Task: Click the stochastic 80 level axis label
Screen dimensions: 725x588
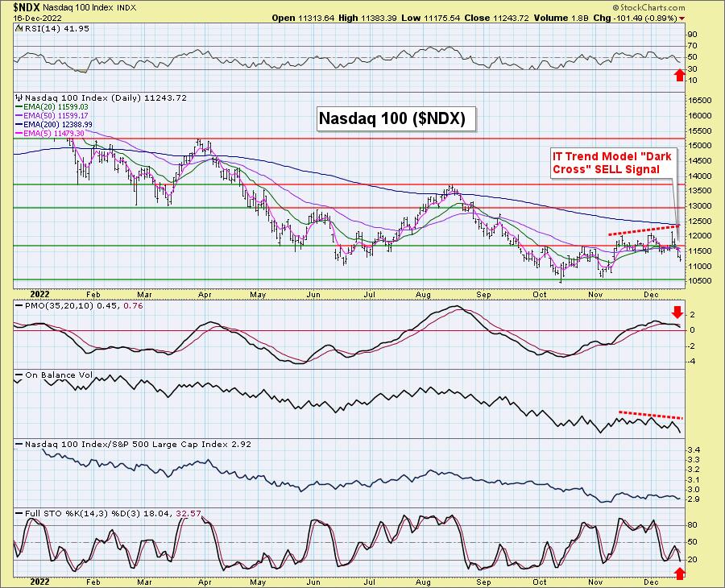Action: pos(692,525)
